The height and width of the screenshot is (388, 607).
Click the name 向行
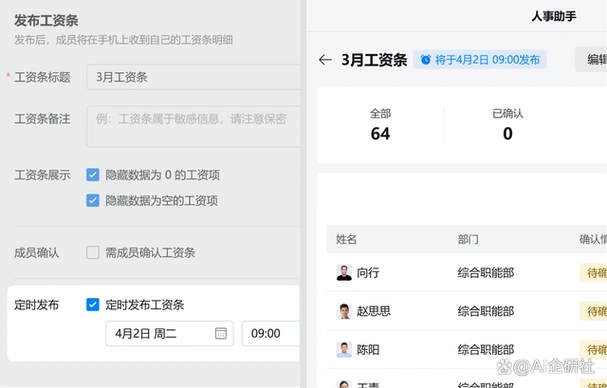click(x=368, y=273)
